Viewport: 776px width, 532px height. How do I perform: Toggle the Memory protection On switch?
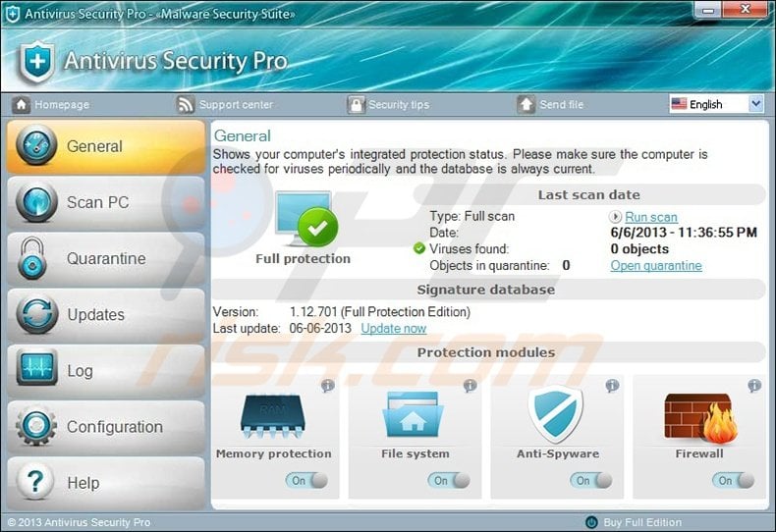pos(306,480)
